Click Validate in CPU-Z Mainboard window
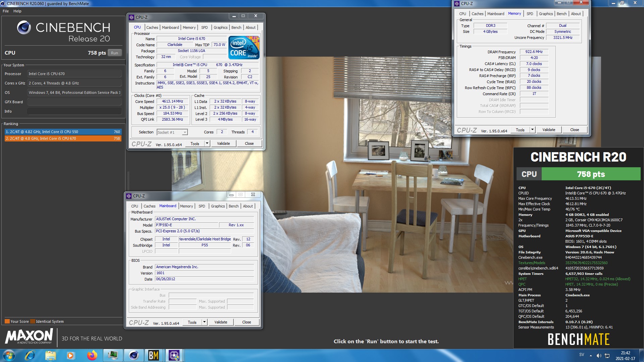Viewport: 644px width, 362px height. [221, 322]
